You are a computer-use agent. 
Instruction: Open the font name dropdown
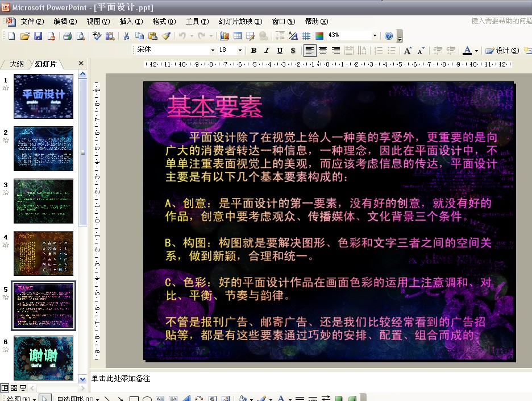click(x=213, y=50)
